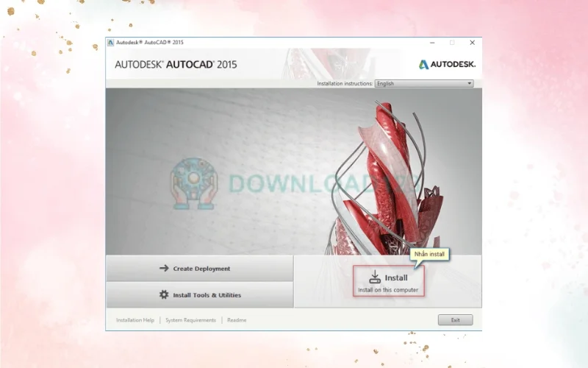The height and width of the screenshot is (368, 588).
Task: Open the Installation Help link
Action: tap(135, 320)
